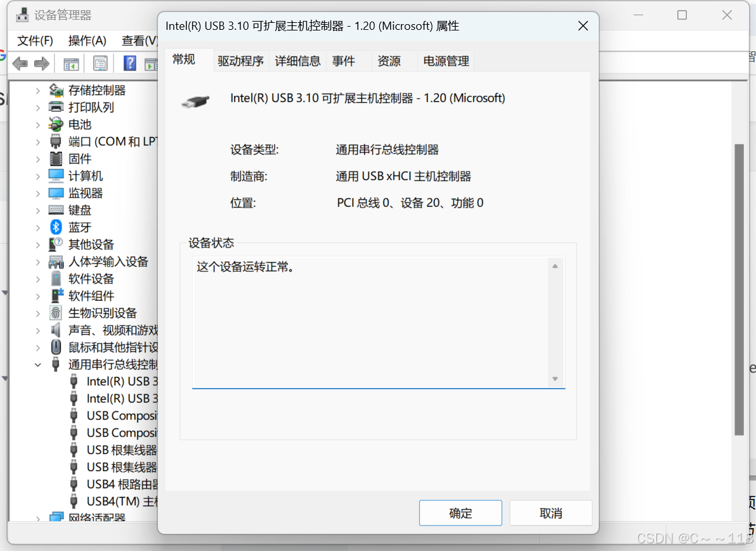
Task: Open the 查看(V) menu
Action: coord(139,41)
